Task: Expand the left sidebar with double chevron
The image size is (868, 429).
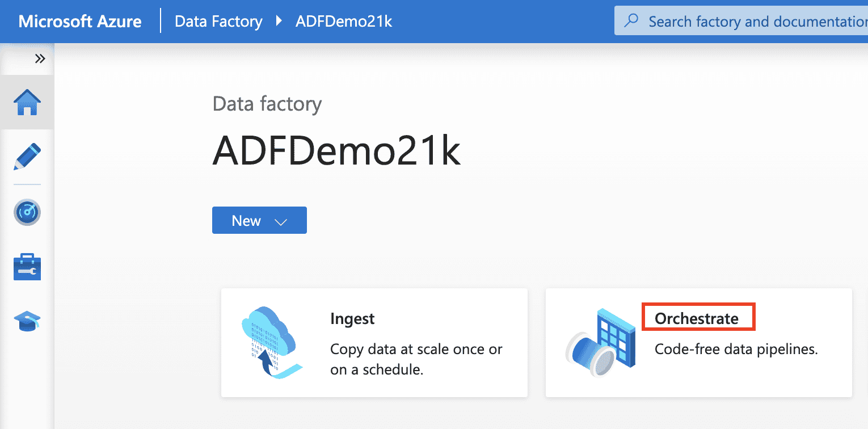Action: coord(40,58)
